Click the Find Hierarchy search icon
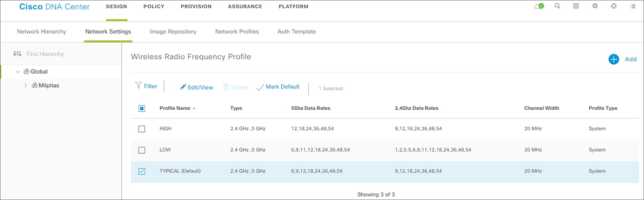This screenshot has height=200, width=644. click(17, 54)
